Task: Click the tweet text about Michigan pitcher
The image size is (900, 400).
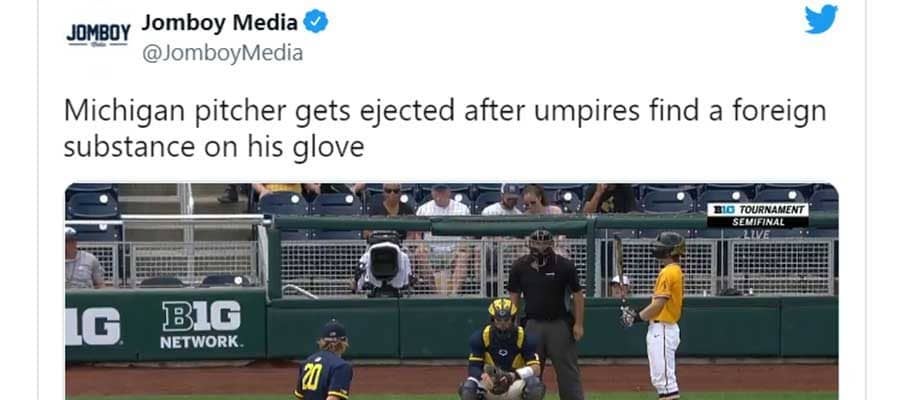Action: pos(445,129)
